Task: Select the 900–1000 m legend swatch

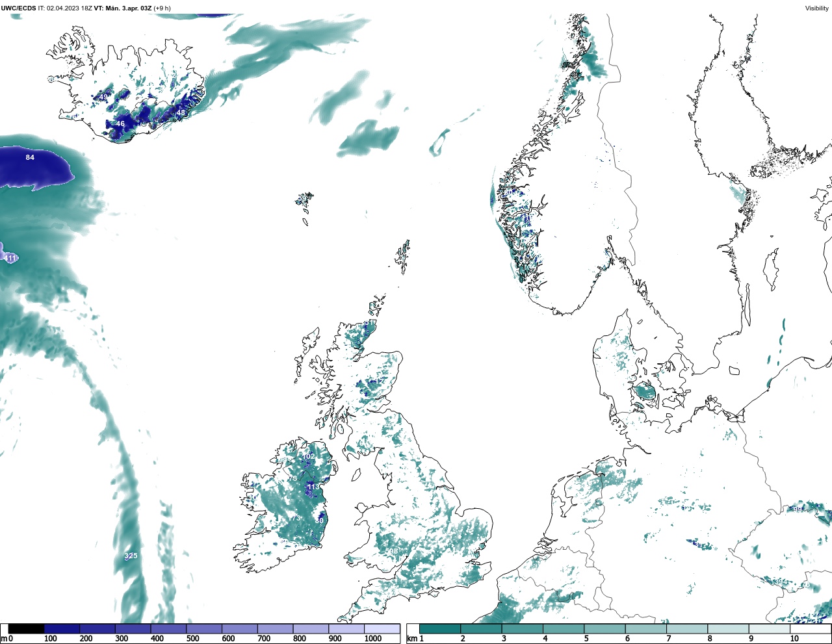Action: click(x=346, y=628)
